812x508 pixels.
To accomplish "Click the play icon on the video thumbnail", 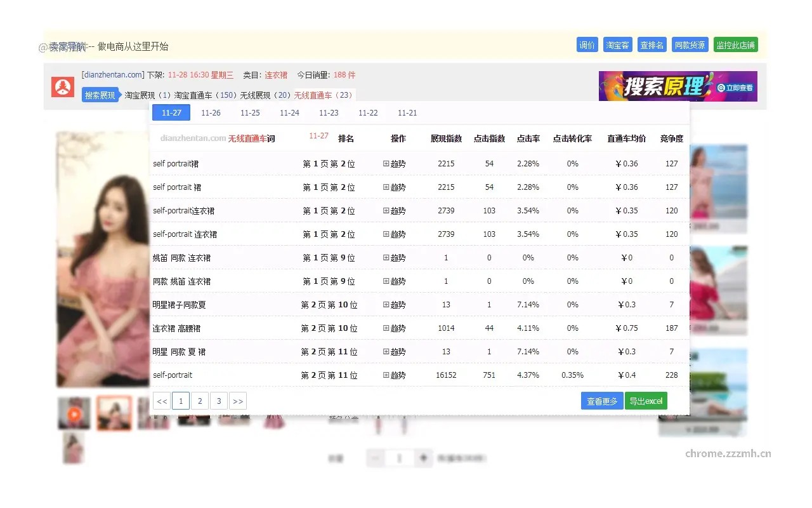I will 74,412.
